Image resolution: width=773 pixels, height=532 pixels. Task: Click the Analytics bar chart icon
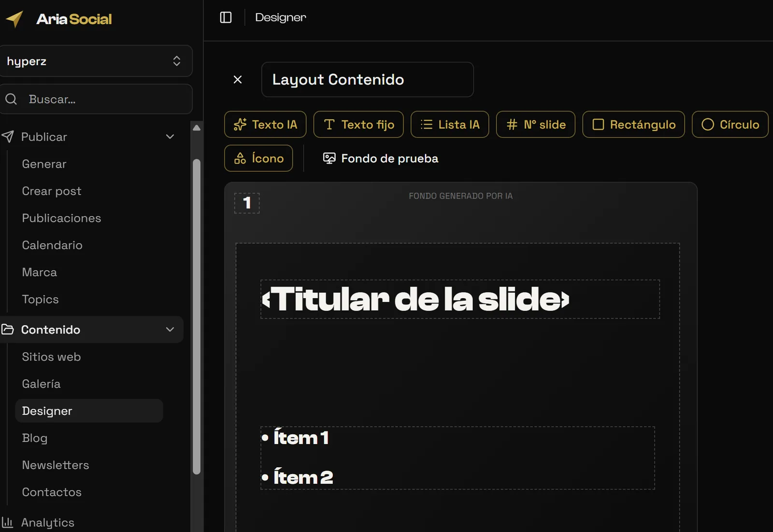click(x=8, y=522)
